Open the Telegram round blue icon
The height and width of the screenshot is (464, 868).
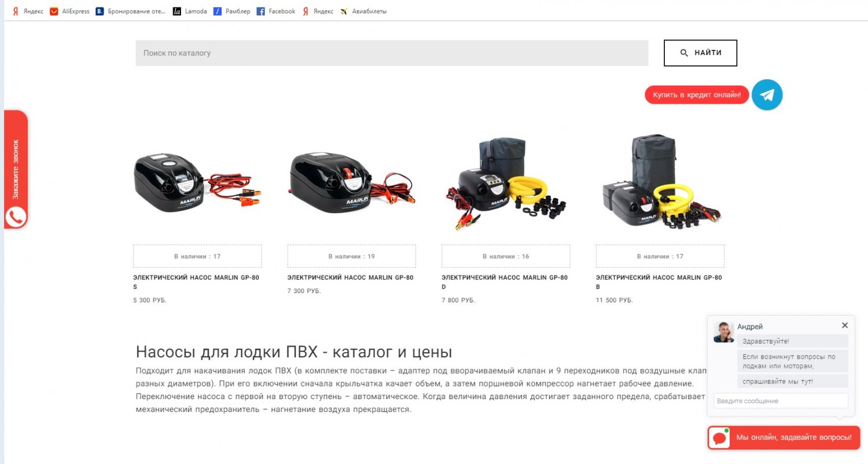[767, 94]
